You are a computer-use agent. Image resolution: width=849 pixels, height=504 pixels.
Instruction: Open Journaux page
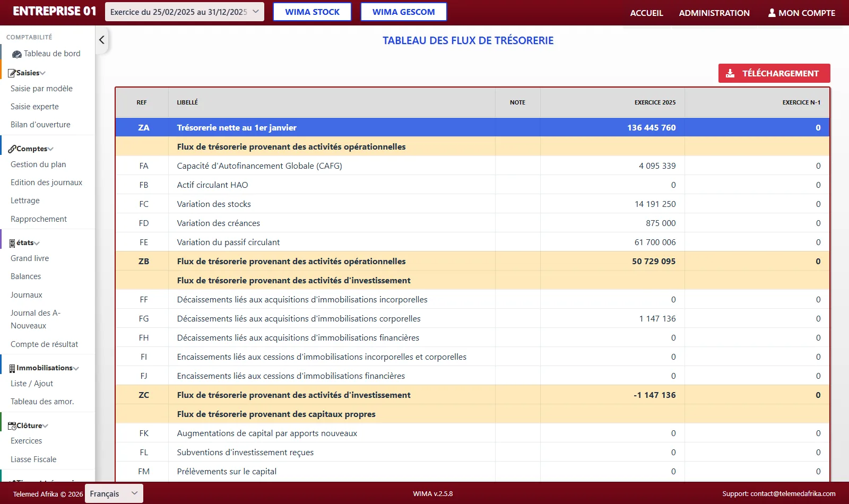click(26, 295)
